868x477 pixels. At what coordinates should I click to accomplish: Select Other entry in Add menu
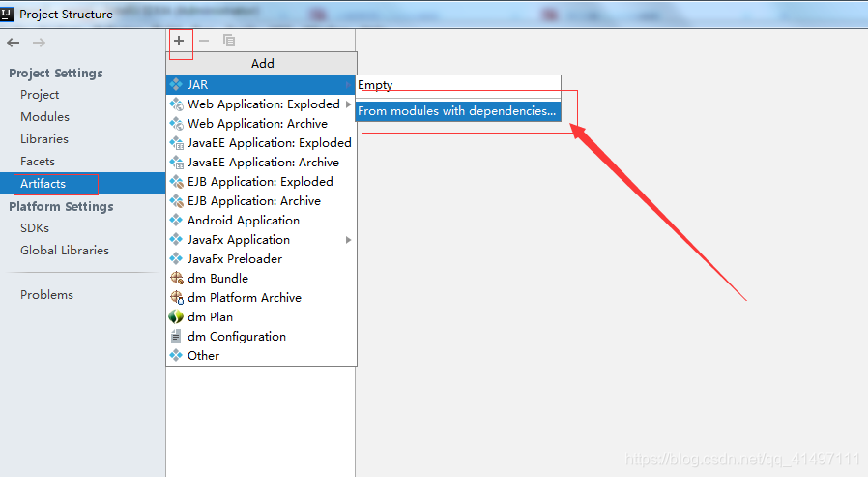pyautogui.click(x=261, y=356)
